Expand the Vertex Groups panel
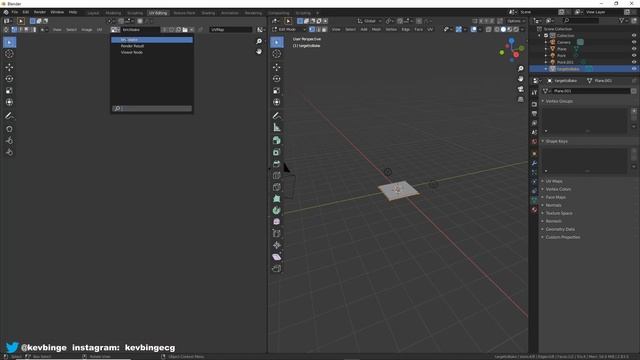The image size is (640, 360). [x=559, y=101]
